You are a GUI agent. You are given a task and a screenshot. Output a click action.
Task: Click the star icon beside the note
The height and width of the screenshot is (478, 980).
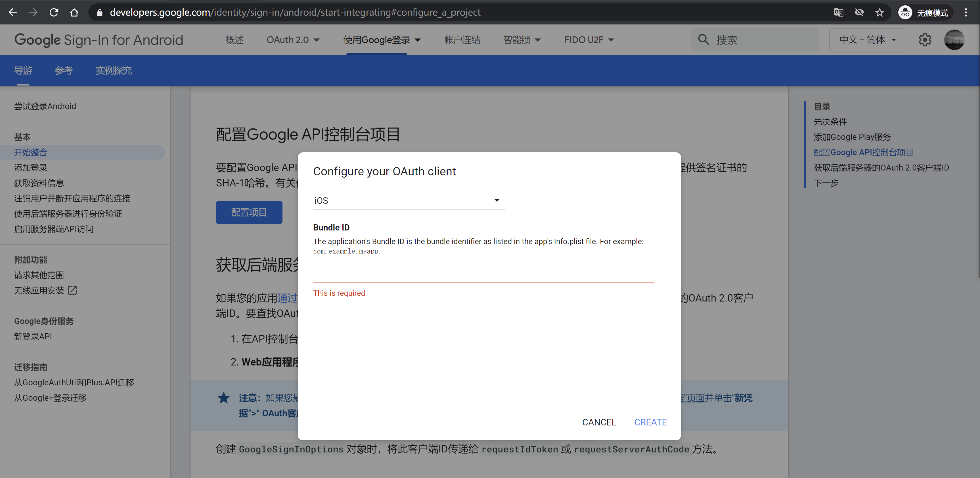(x=224, y=398)
